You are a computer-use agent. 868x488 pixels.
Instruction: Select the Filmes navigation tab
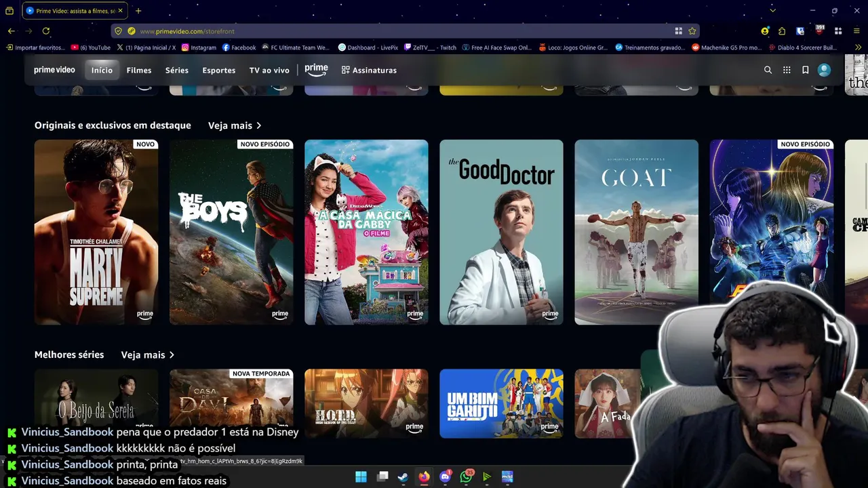(x=139, y=70)
